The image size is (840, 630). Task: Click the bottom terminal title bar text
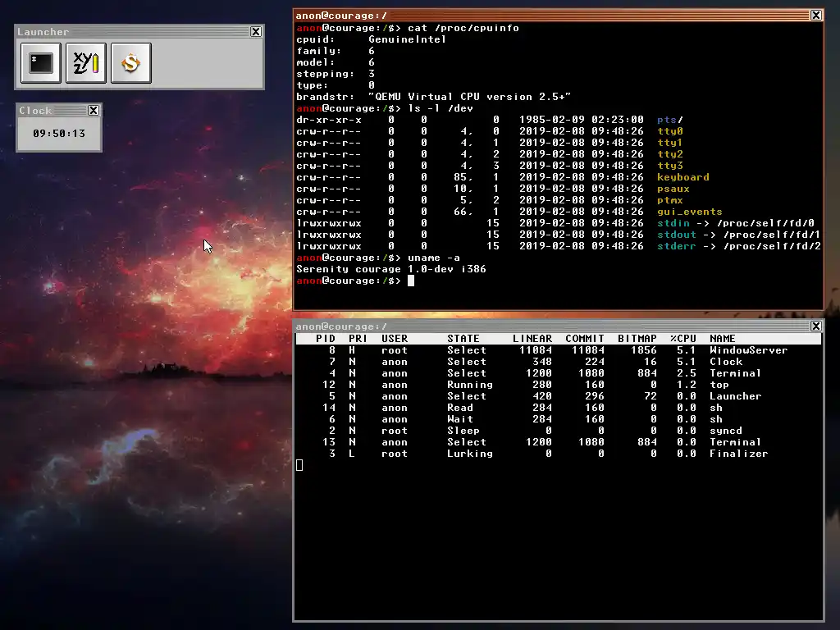(341, 326)
